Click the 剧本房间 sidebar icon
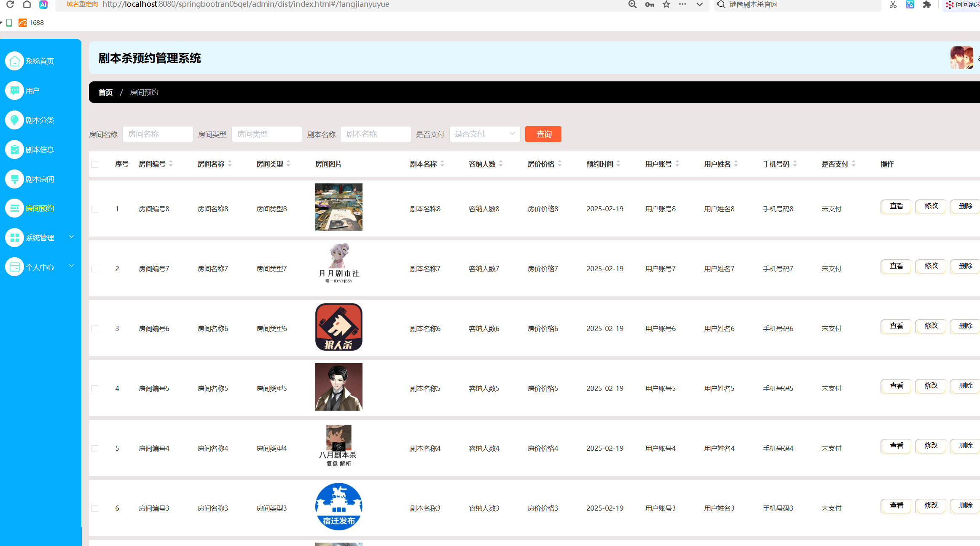980x546 pixels. pyautogui.click(x=14, y=179)
